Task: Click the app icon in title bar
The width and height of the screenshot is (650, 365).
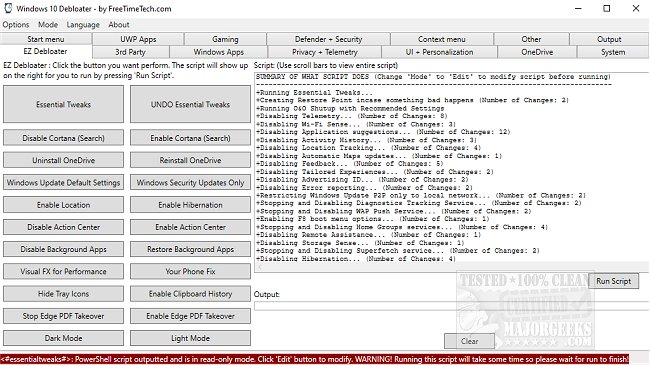Action: coord(8,8)
